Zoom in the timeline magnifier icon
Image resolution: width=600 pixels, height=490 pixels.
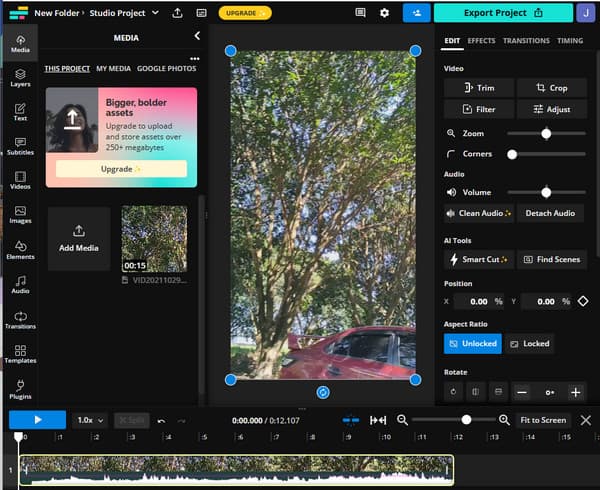504,420
